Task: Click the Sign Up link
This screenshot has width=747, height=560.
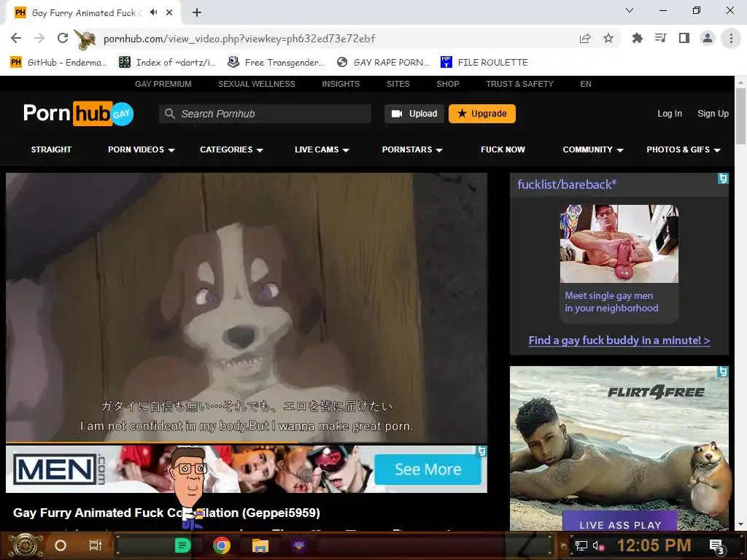Action: pos(713,114)
